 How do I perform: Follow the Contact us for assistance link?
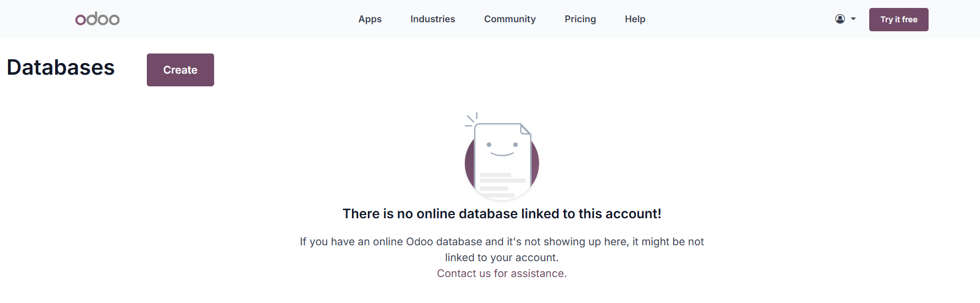click(x=502, y=273)
